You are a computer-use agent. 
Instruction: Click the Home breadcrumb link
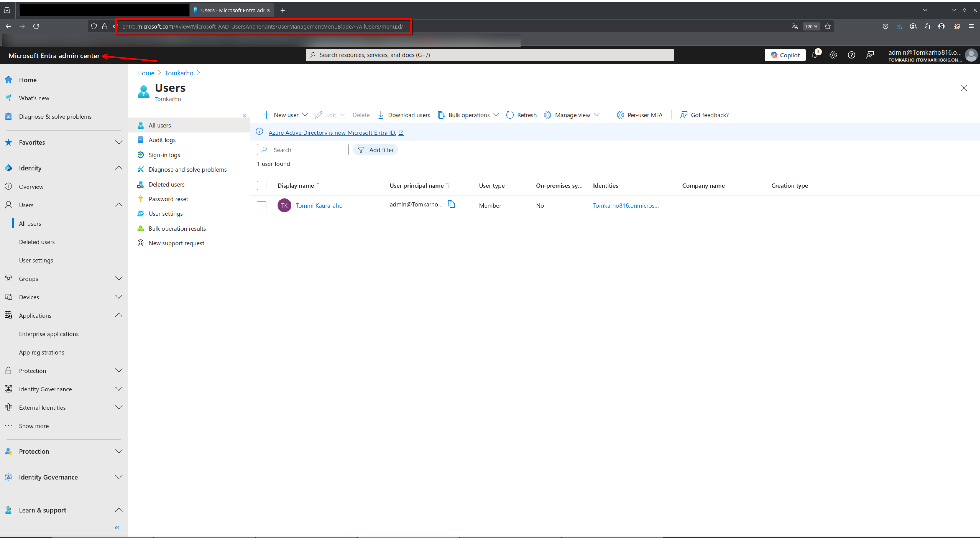[x=146, y=73]
